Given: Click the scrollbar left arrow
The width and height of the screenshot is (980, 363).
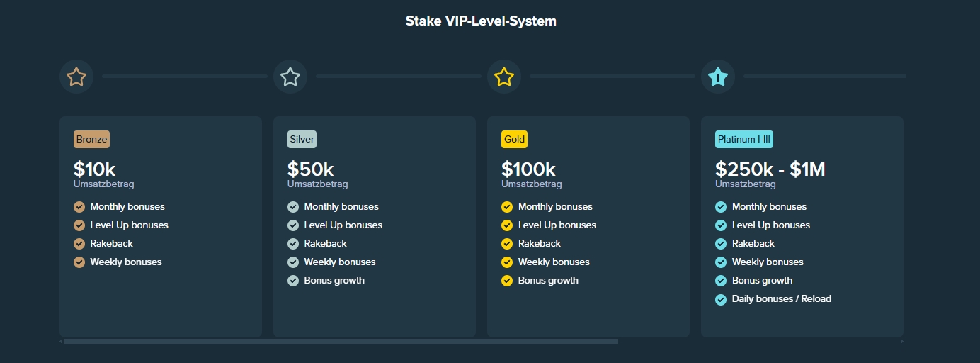Looking at the screenshot, I should pos(61,342).
